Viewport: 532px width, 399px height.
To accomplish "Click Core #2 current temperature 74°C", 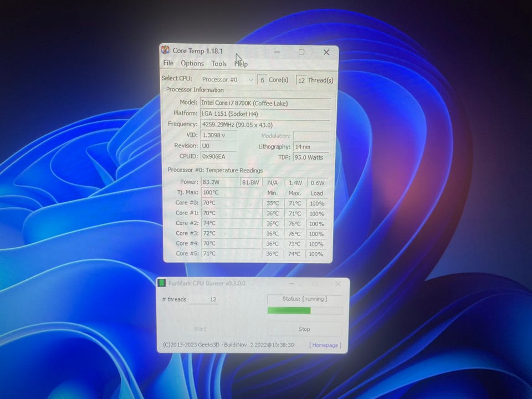I will tap(231, 223).
